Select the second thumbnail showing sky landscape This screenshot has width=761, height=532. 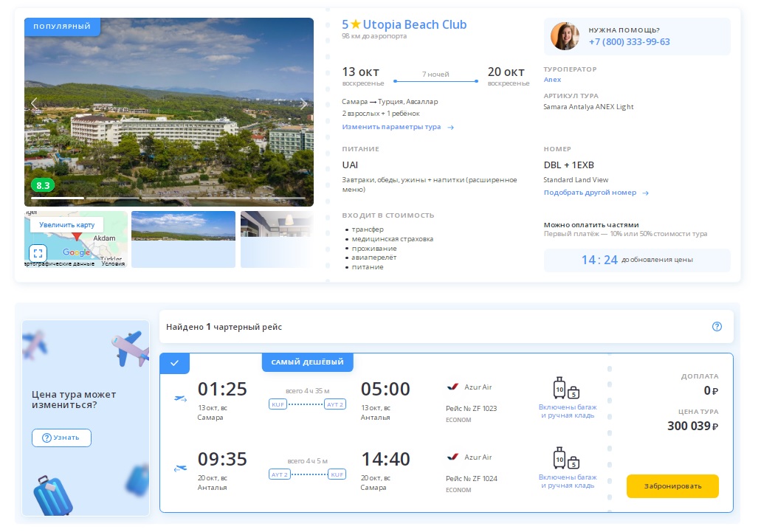point(184,239)
